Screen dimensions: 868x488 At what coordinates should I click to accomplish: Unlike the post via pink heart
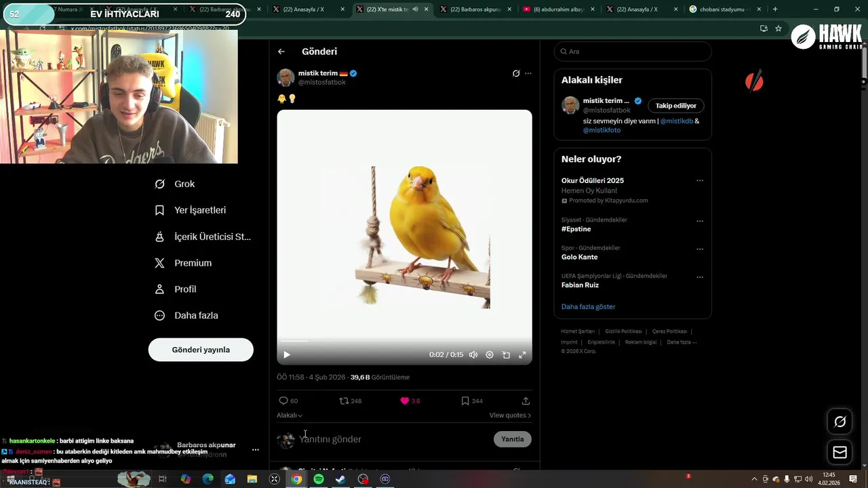tap(410, 401)
